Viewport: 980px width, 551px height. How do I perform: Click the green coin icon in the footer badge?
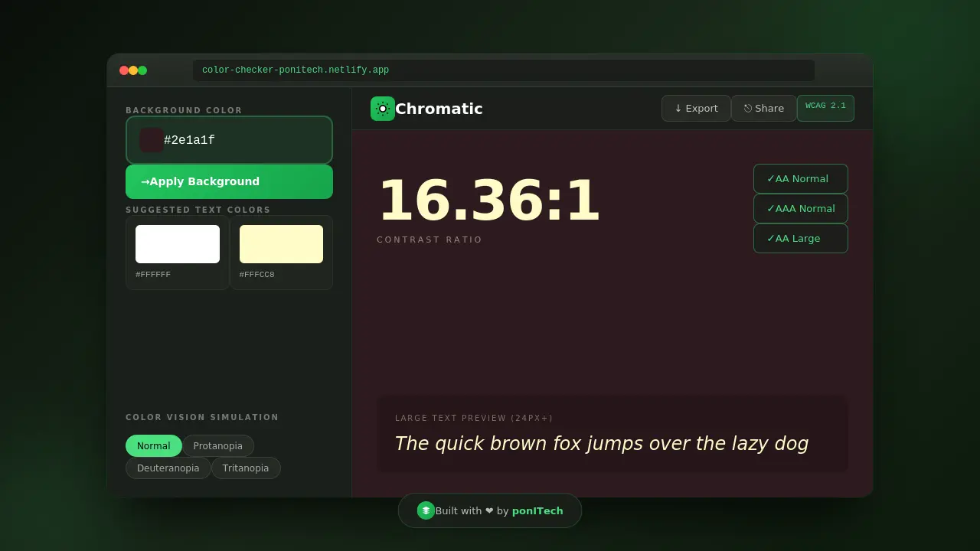click(x=426, y=510)
